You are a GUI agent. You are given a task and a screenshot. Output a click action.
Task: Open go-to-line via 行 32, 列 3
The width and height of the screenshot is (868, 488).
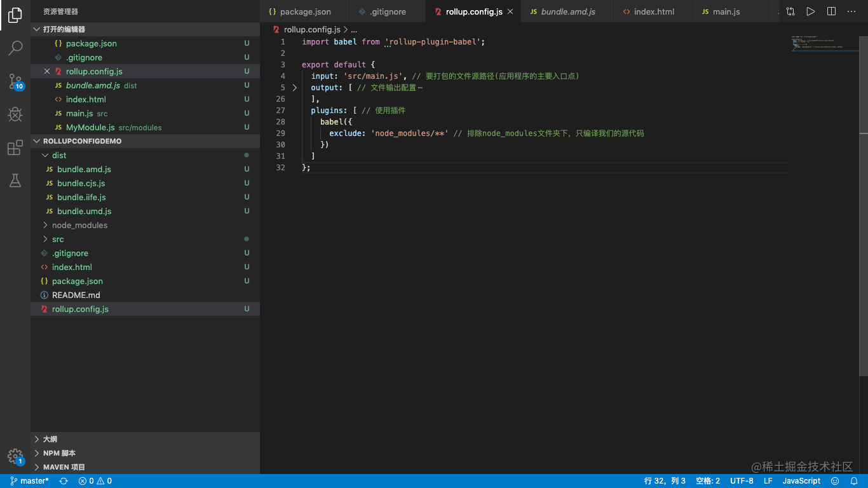tap(665, 481)
